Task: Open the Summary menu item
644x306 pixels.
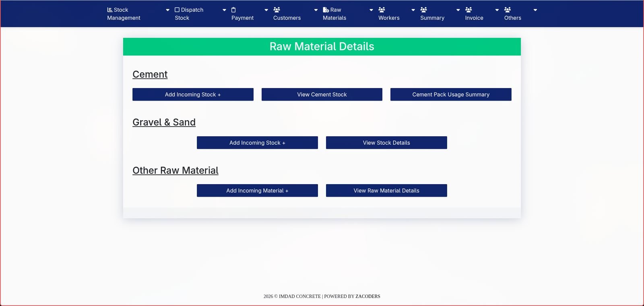Action: [432, 14]
